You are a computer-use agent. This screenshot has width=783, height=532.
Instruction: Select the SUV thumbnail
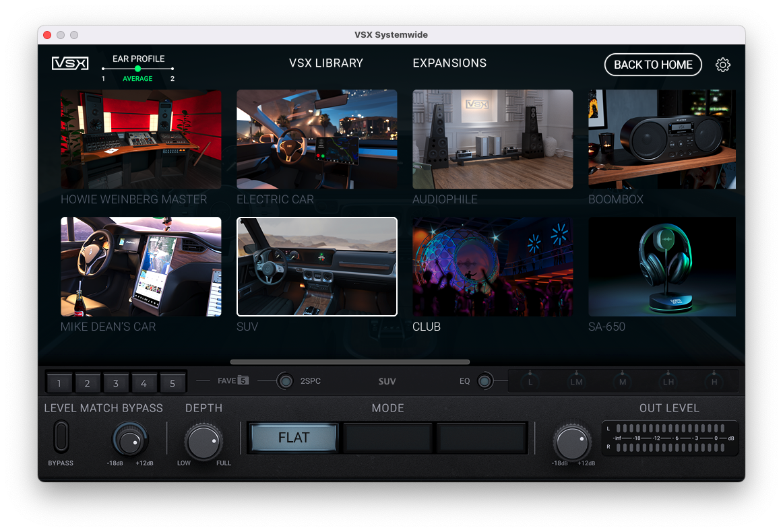click(x=317, y=267)
